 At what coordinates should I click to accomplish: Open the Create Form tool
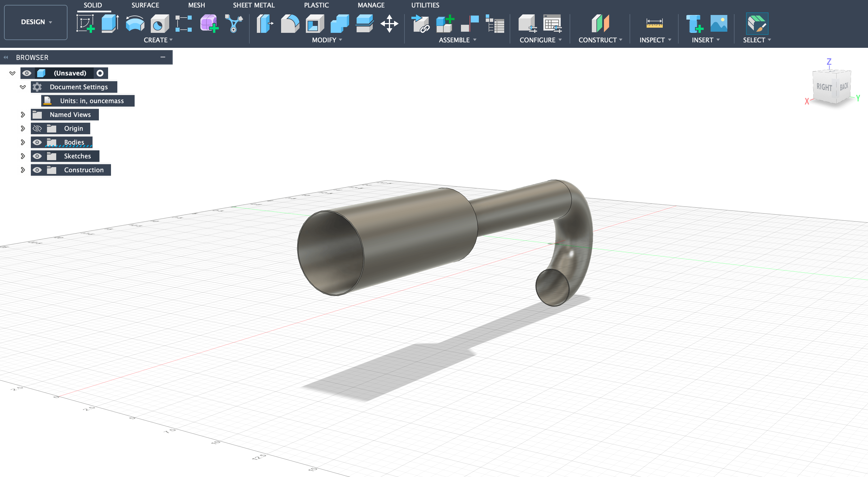coord(209,24)
